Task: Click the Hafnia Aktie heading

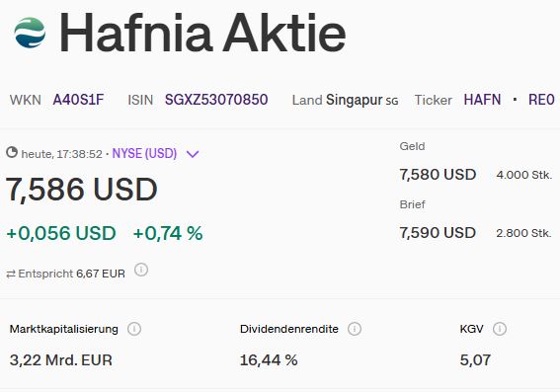Action: click(x=202, y=33)
